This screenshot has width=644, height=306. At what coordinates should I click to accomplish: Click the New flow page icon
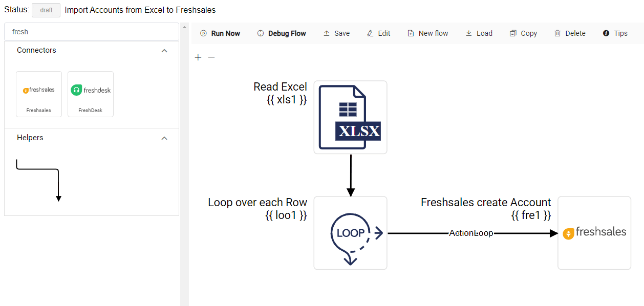tap(411, 33)
